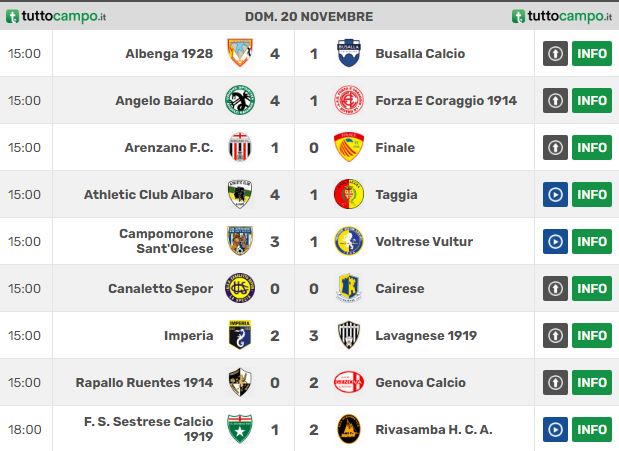Click the Finale team crest
This screenshot has width=619, height=451.
point(349,147)
